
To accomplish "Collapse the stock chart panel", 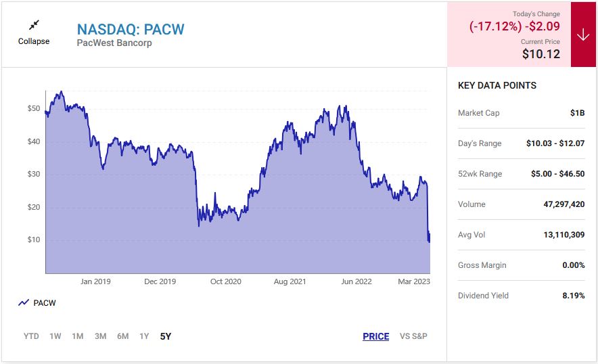I will tap(34, 41).
